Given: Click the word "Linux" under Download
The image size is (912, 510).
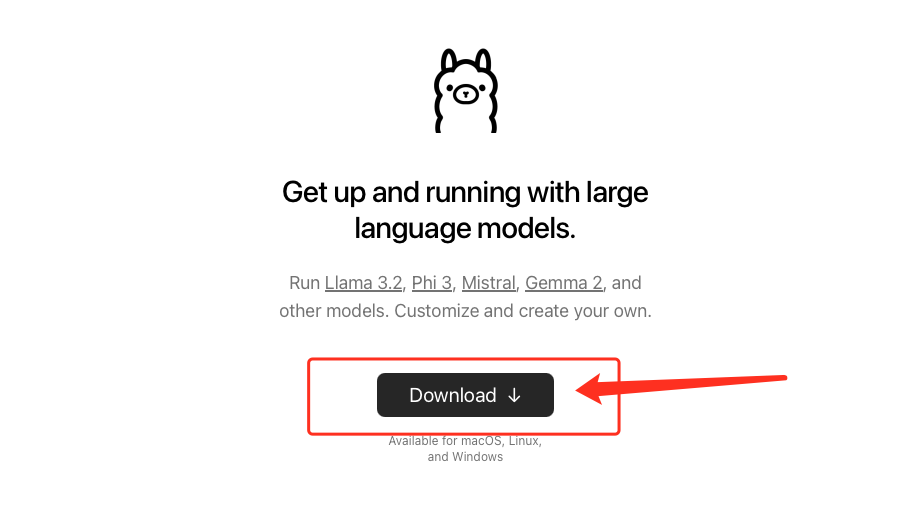Looking at the screenshot, I should [x=523, y=441].
